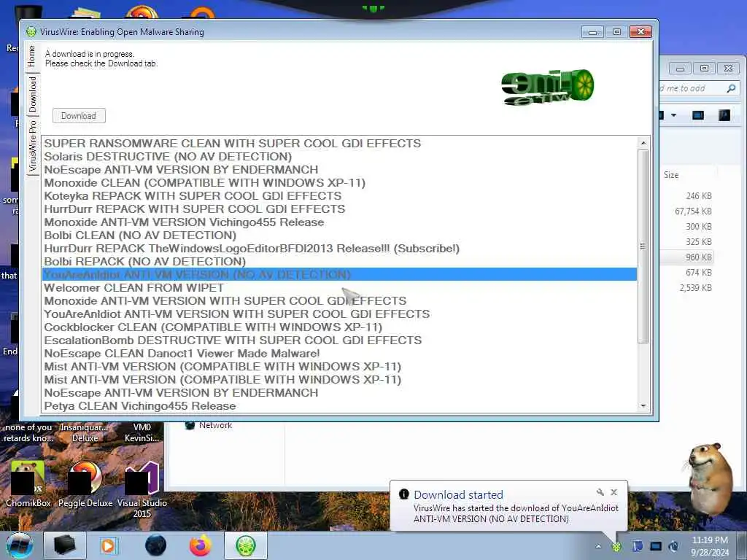The image size is (747, 560).
Task: Click the network tray icon
Action: 656,546
